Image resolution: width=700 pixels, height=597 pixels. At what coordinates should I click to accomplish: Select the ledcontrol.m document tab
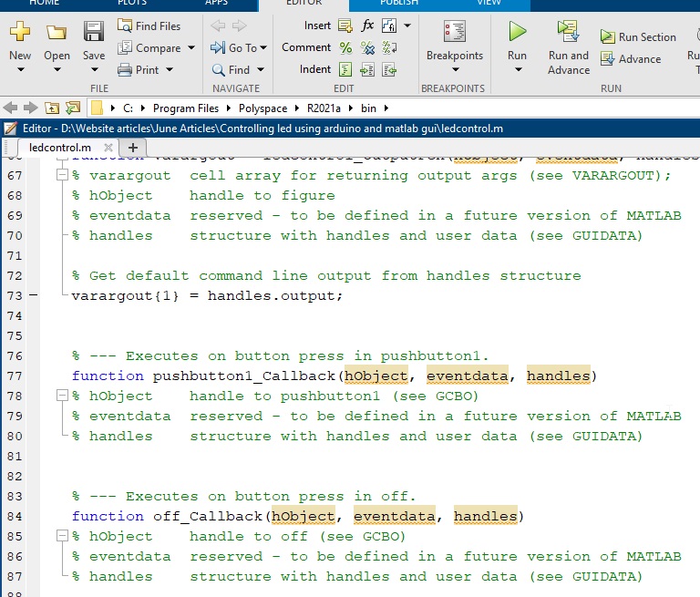(x=60, y=147)
